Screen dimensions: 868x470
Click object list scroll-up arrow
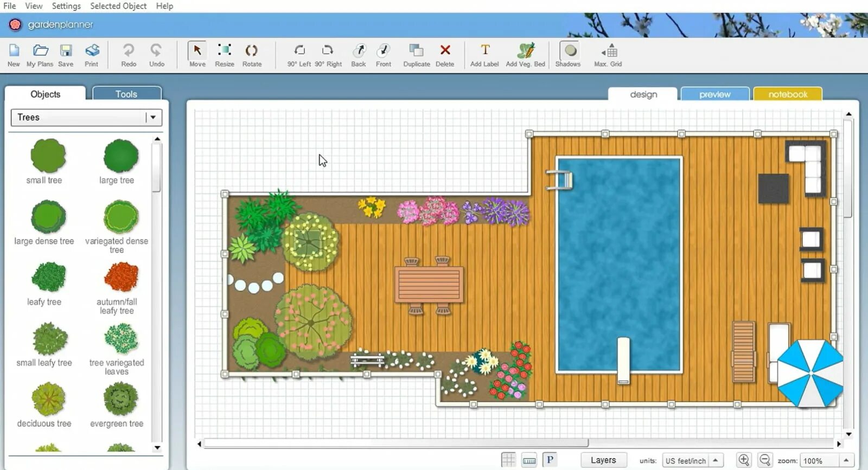(157, 139)
